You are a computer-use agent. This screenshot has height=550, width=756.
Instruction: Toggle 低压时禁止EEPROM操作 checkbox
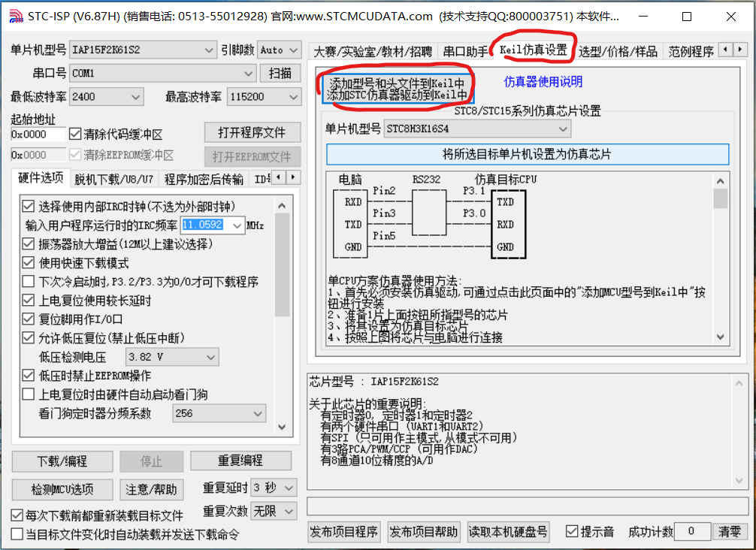tap(28, 375)
